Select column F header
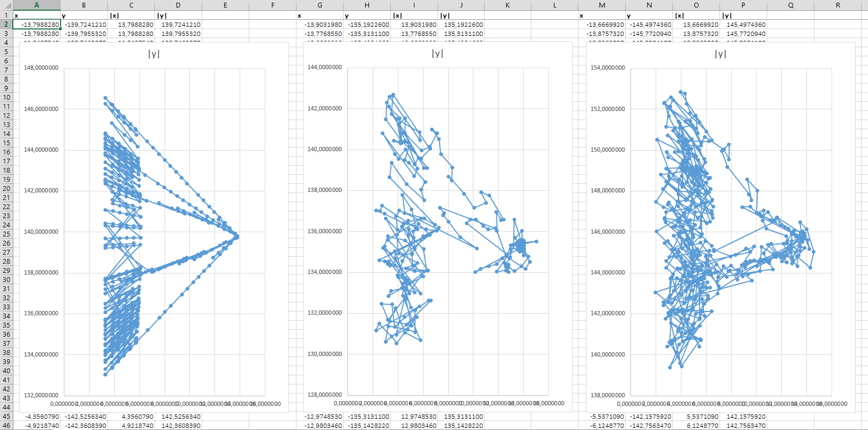Viewport: 868px width, 430px height. [272, 5]
